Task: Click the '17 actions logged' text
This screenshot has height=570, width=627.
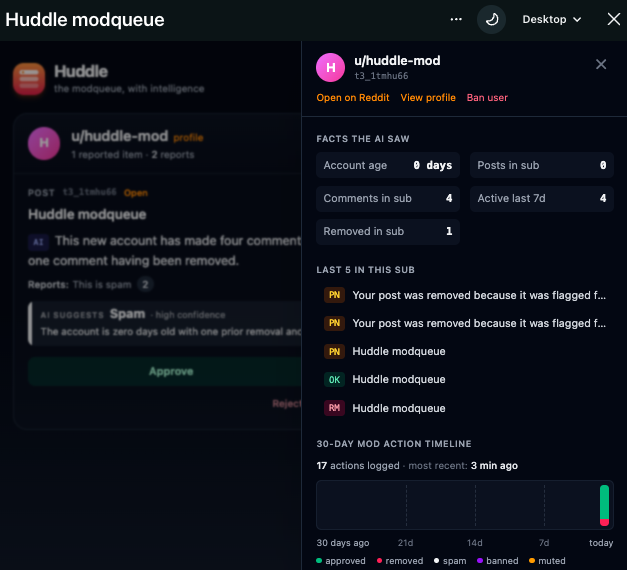Action: coord(358,466)
